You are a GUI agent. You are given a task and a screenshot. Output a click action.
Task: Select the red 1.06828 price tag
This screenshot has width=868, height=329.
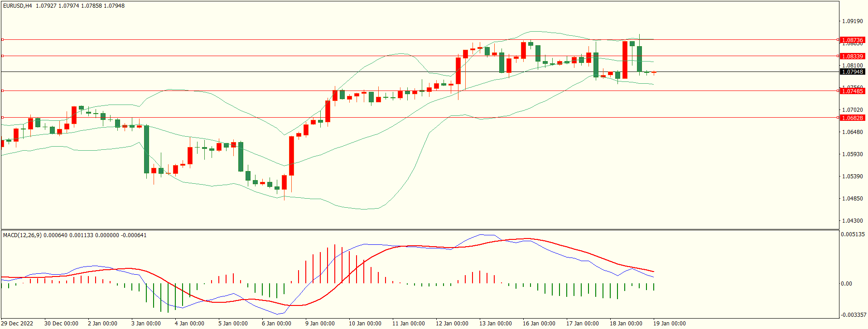[x=852, y=118]
